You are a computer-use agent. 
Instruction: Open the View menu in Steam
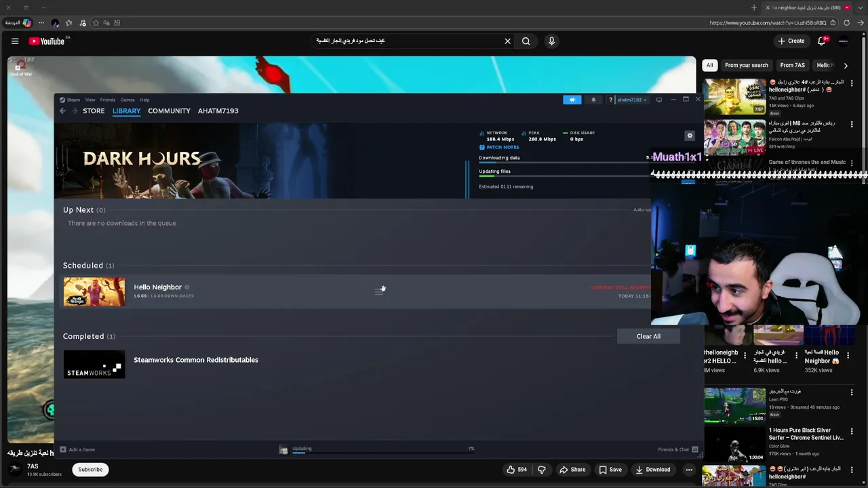click(x=90, y=100)
